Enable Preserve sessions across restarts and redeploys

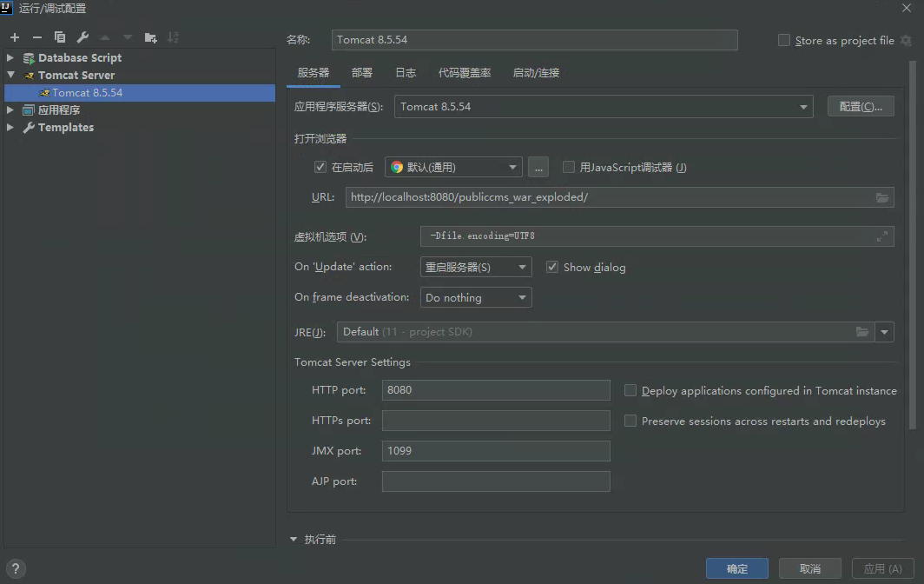pyautogui.click(x=630, y=421)
